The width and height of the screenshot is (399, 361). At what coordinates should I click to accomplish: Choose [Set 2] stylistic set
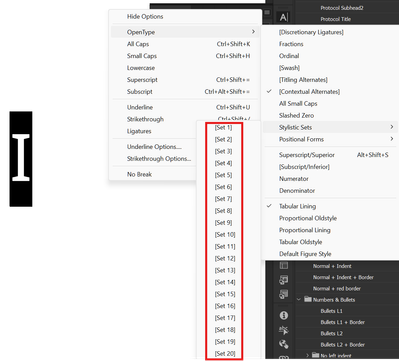223,139
